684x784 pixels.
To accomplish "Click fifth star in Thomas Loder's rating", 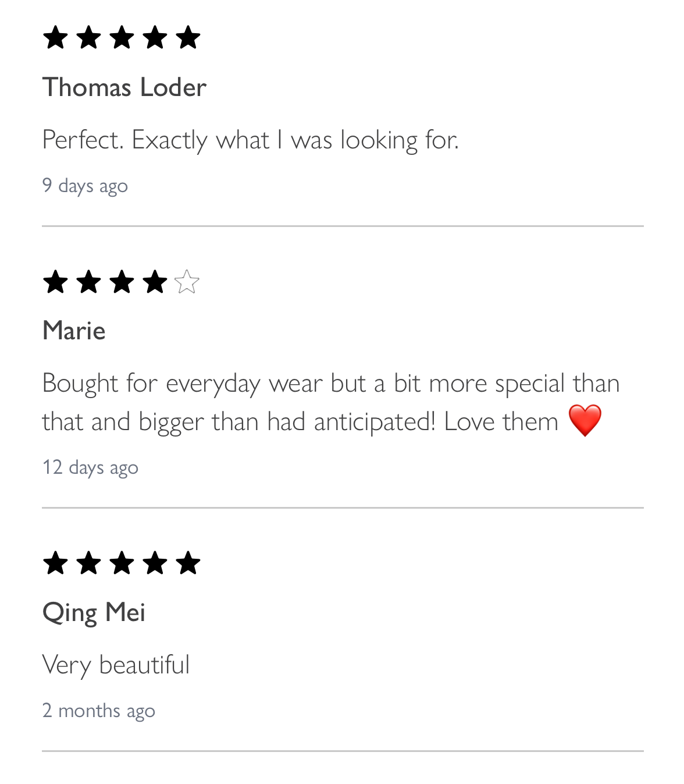I will click(188, 38).
